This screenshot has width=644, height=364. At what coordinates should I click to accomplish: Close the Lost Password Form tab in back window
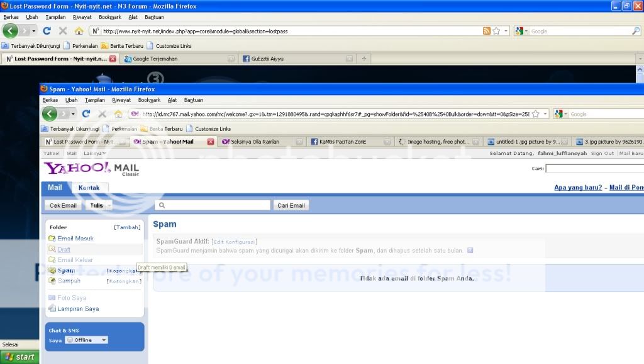point(113,59)
